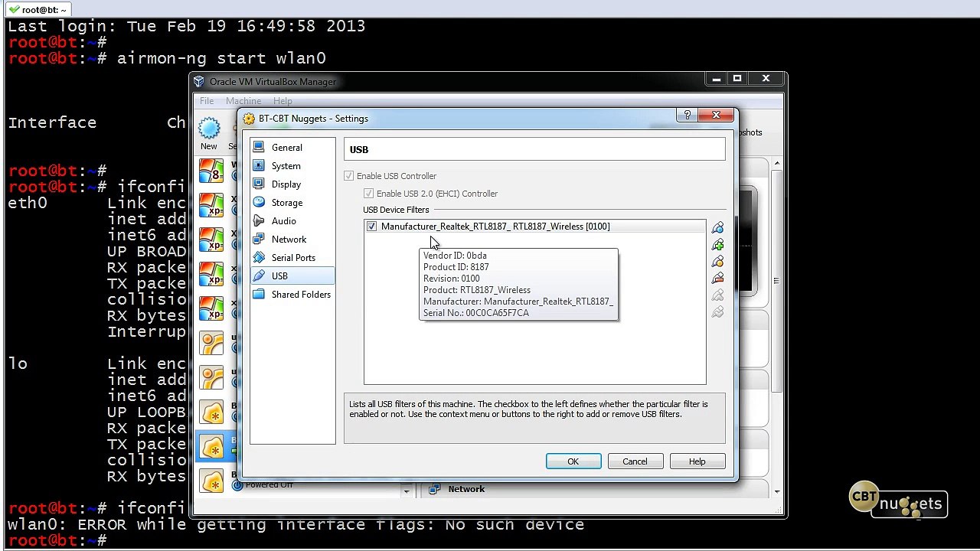
Task: Click the root@bt terminal tab
Action: point(37,9)
